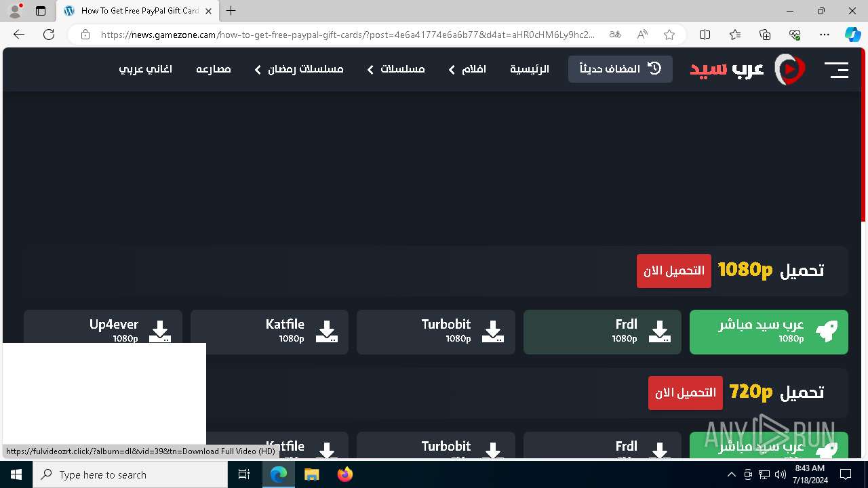The width and height of the screenshot is (868, 488).
Task: Open the Favorites list icon
Action: (x=735, y=35)
